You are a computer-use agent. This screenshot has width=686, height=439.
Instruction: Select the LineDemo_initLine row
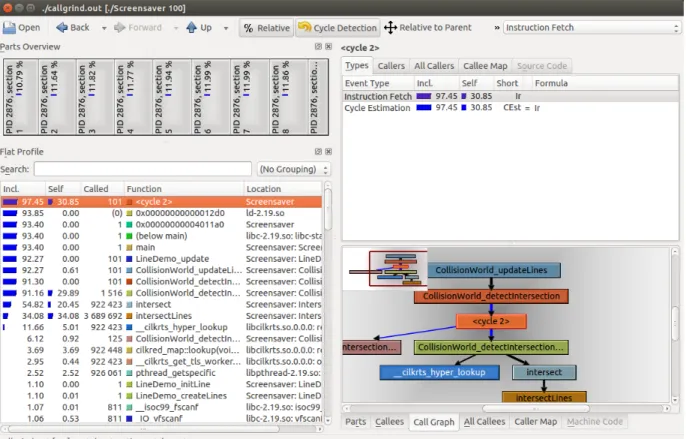click(x=161, y=384)
